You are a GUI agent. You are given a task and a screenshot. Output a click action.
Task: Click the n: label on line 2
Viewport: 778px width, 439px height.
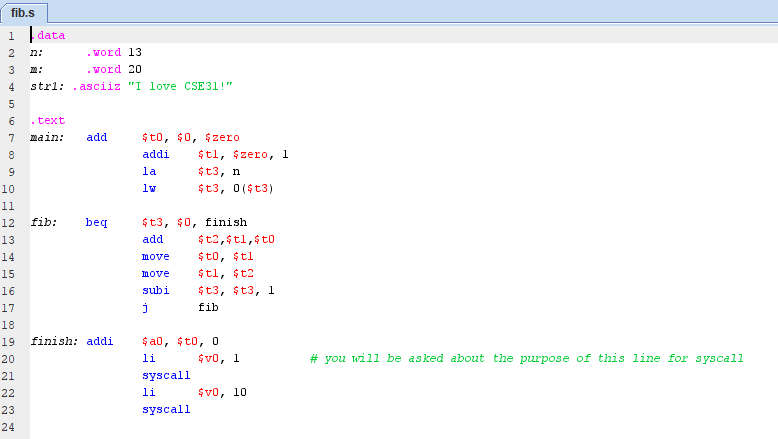[x=37, y=53]
